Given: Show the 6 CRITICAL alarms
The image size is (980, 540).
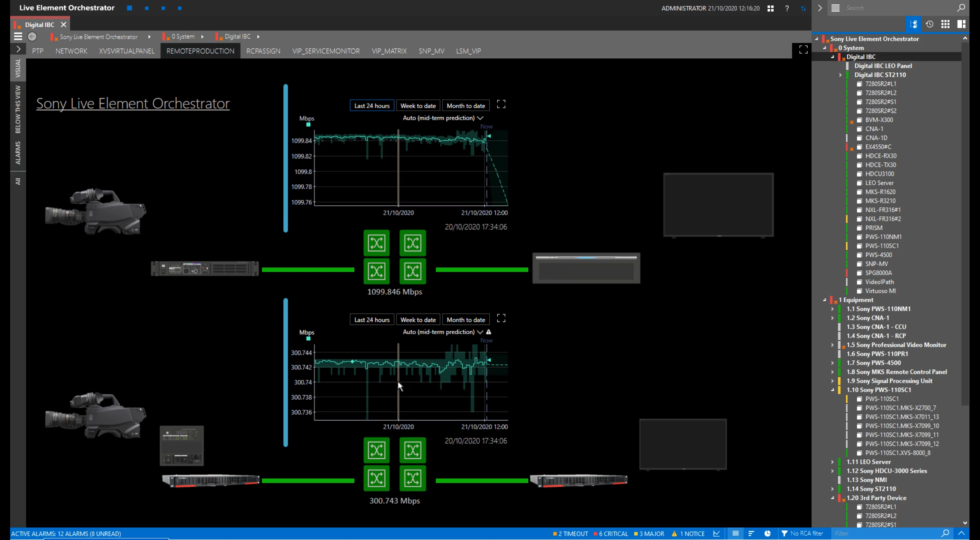Looking at the screenshot, I should pos(611,534).
